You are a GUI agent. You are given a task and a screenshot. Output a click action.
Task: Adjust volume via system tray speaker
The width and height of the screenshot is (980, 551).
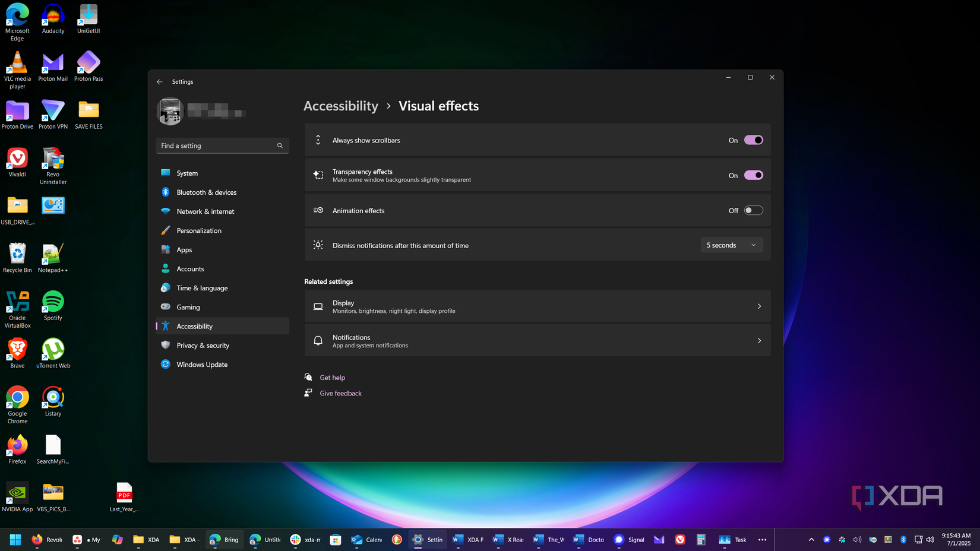coord(931,539)
